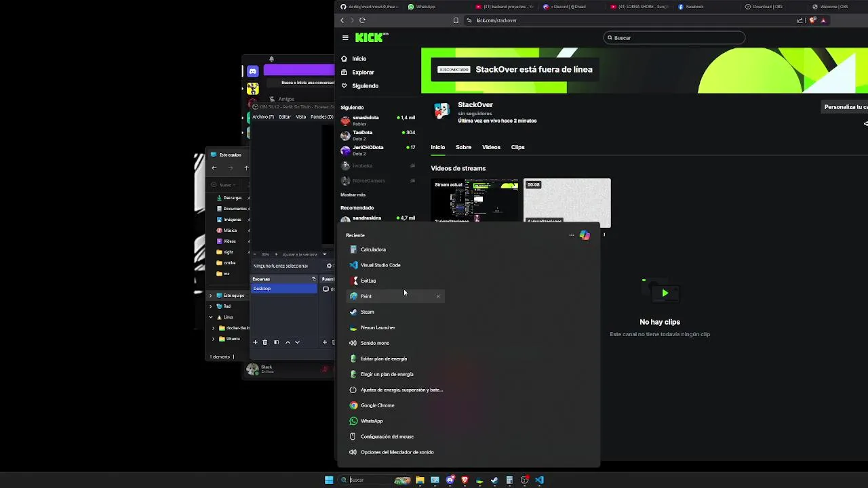Launch Google Chrome from recent list
868x488 pixels.
(x=395, y=405)
